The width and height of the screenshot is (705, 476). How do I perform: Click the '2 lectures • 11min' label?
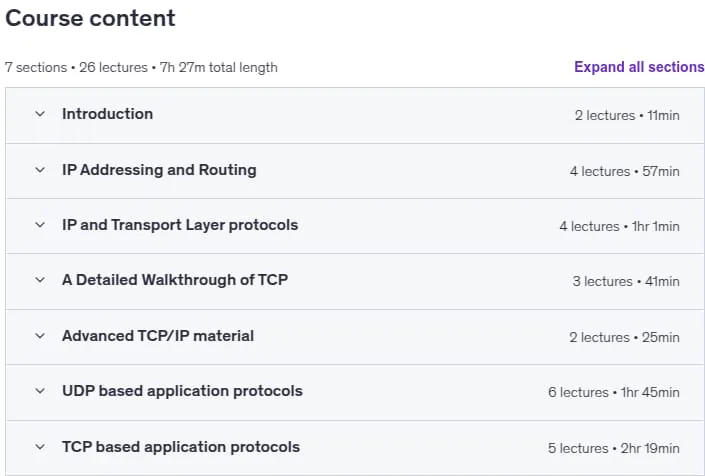627,116
